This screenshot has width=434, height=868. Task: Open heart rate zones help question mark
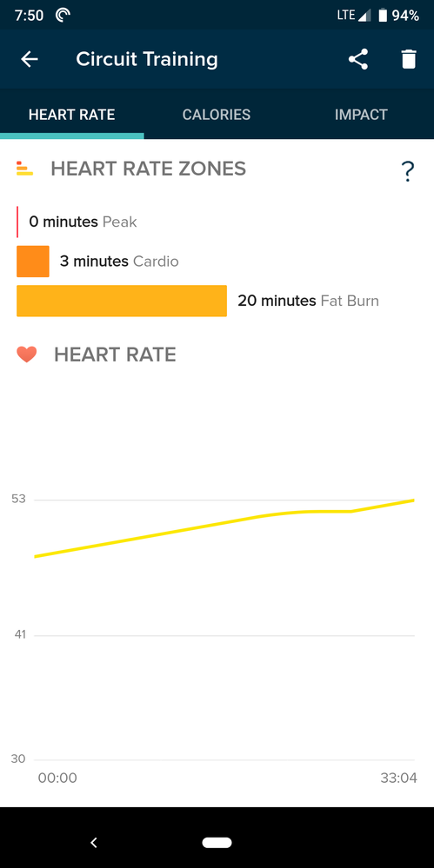407,172
